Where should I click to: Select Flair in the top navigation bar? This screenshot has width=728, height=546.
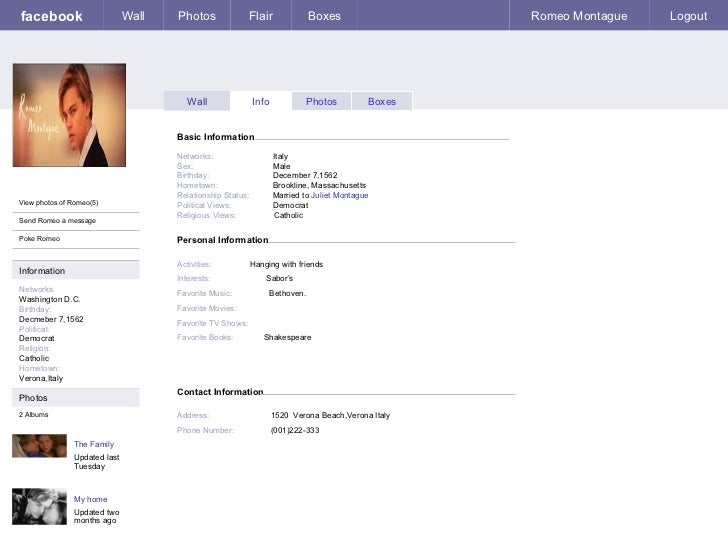tap(261, 16)
